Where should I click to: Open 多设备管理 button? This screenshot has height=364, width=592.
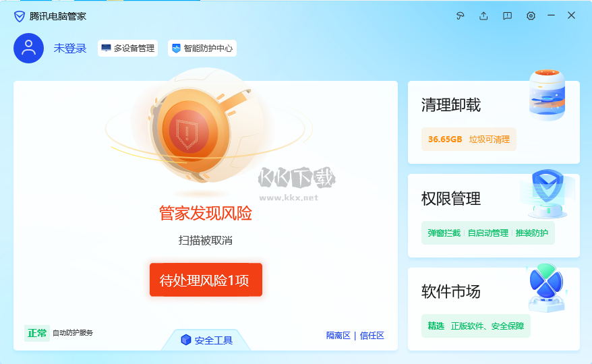(127, 49)
